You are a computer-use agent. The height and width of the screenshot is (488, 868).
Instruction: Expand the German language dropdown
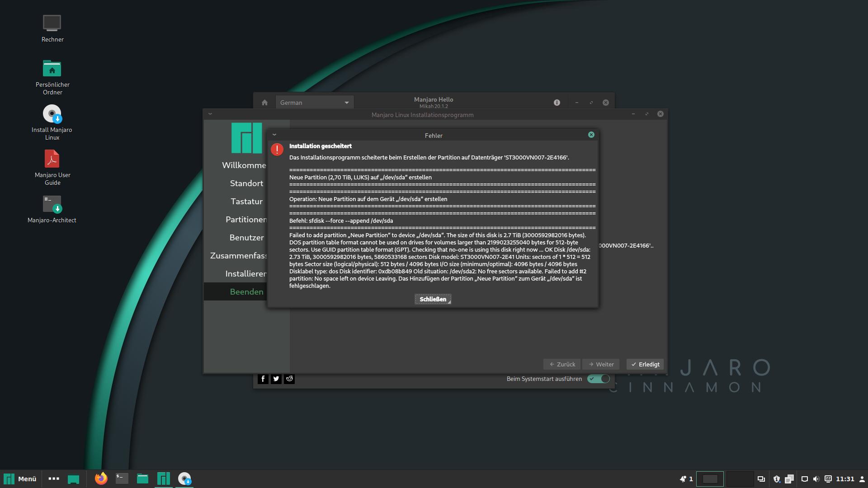[x=314, y=103]
